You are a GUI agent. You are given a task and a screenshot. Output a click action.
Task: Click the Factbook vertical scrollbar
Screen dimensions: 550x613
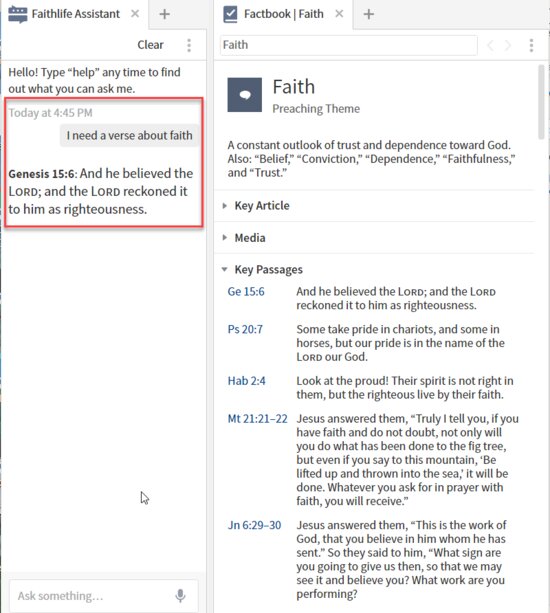pyautogui.click(x=541, y=102)
